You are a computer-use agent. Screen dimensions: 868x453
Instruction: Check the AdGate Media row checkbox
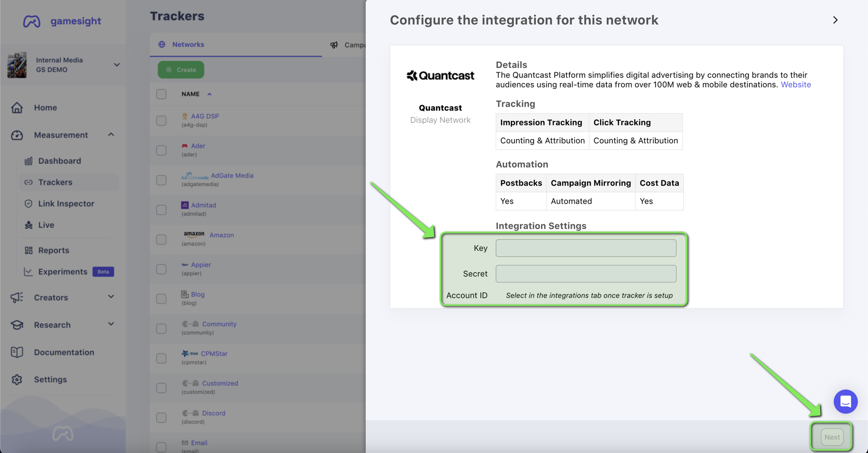pos(161,180)
